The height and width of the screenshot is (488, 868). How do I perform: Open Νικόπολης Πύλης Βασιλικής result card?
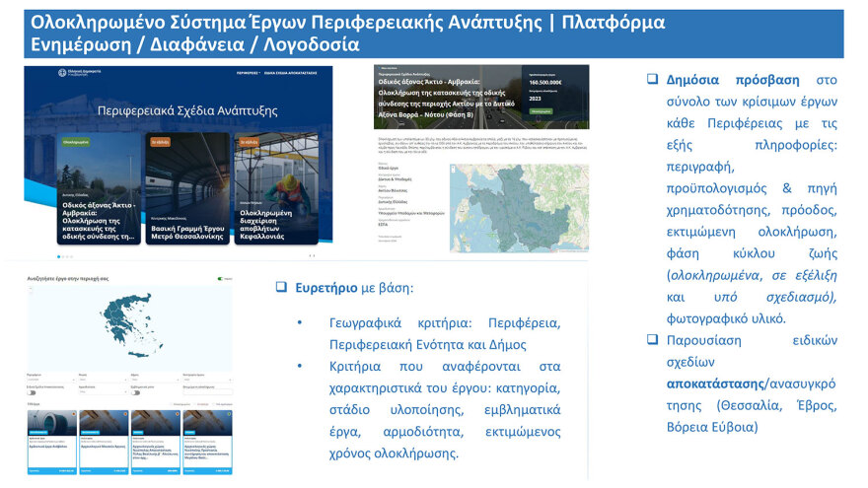(x=156, y=442)
